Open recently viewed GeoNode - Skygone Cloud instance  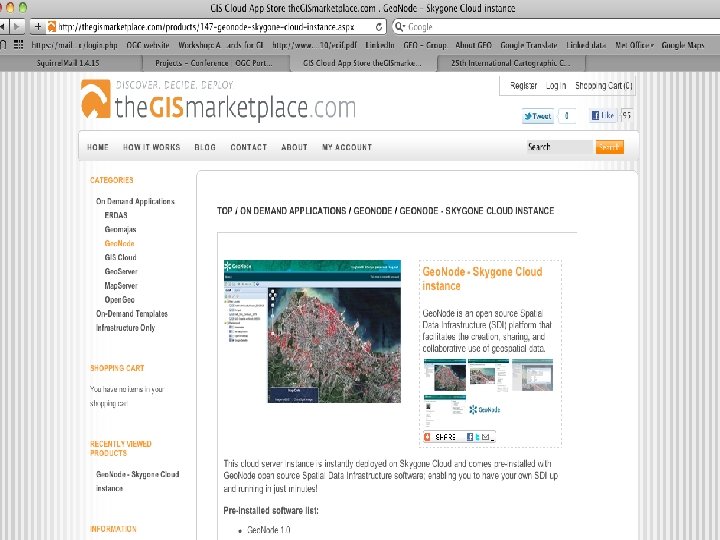137,481
